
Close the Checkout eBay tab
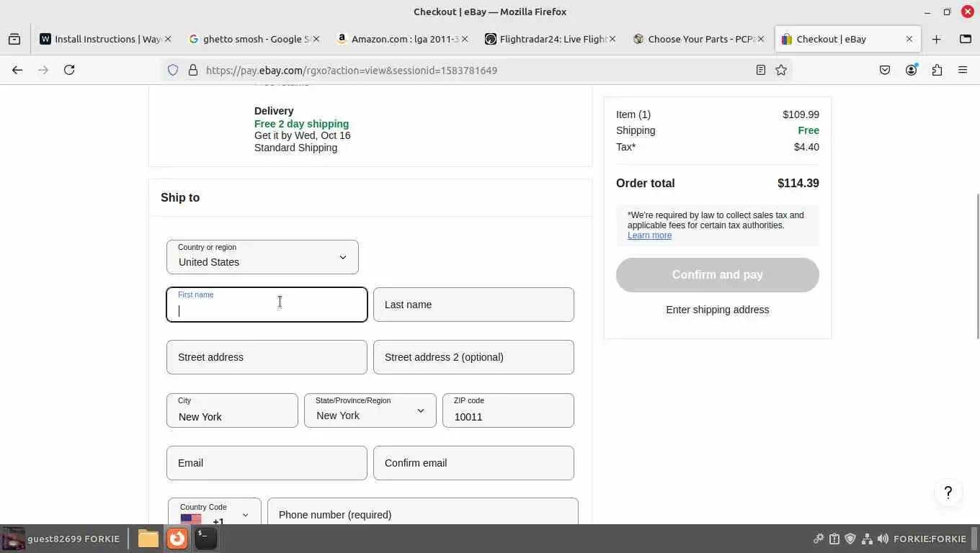[909, 39]
